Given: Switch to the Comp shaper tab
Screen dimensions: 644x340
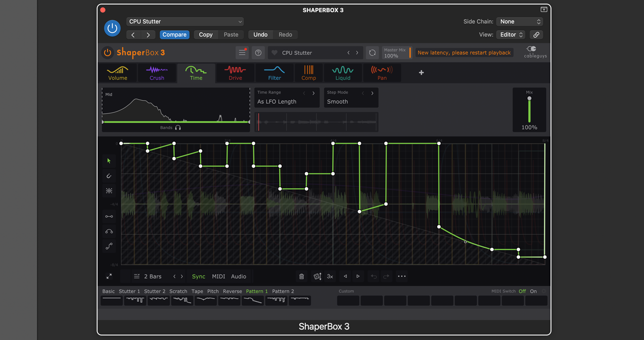Looking at the screenshot, I should 309,73.
